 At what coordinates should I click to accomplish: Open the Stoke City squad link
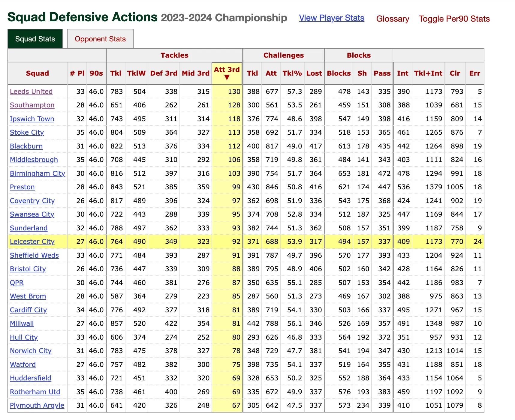pos(27,132)
